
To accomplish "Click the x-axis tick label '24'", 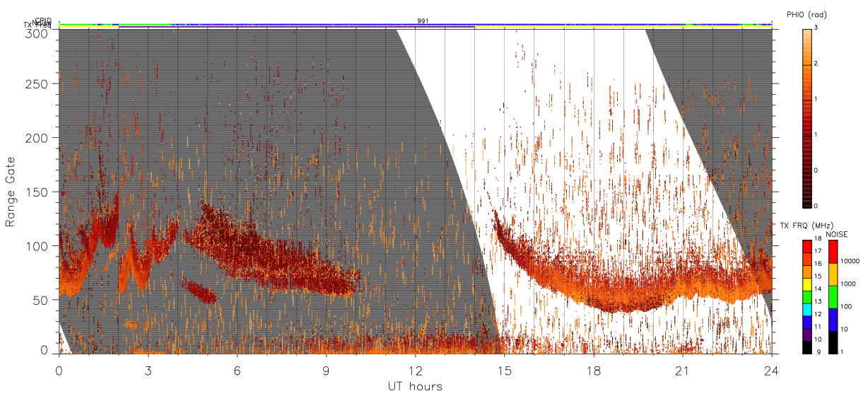I will tap(772, 370).
